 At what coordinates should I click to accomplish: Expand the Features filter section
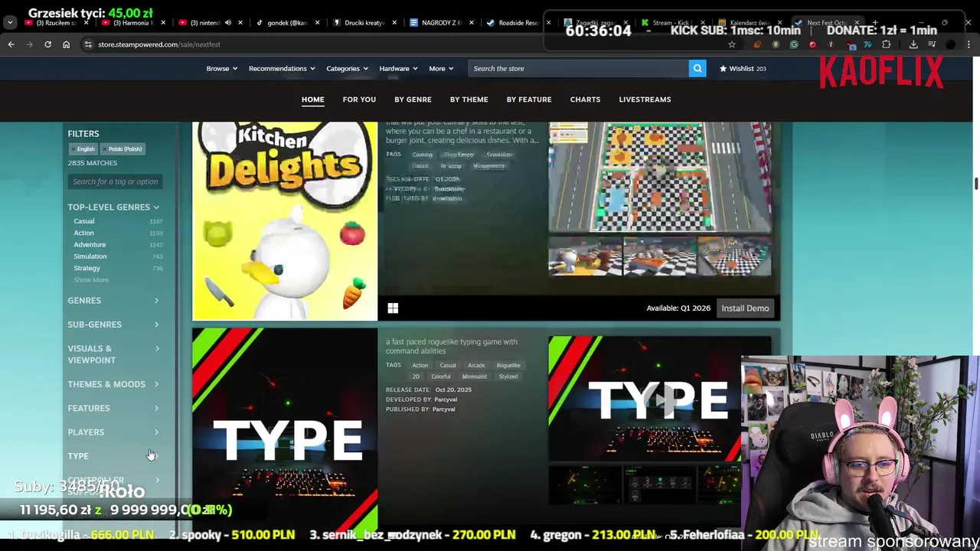point(113,408)
